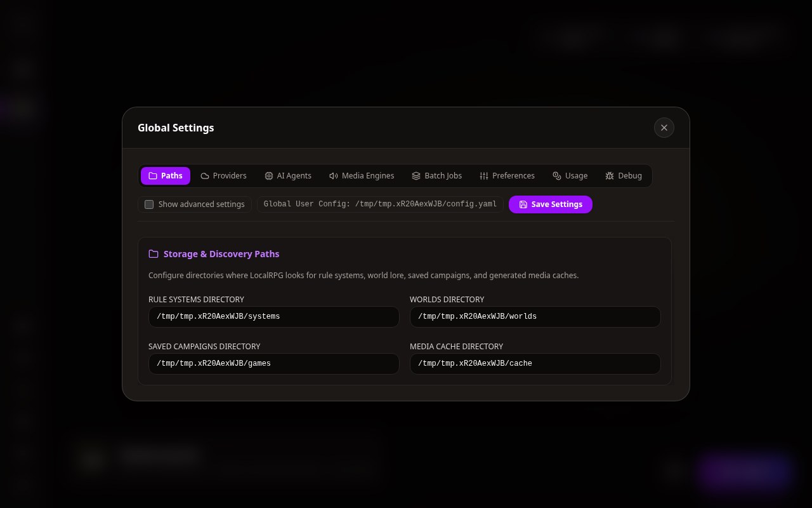Open the Debug tab
812x508 pixels.
pos(624,176)
